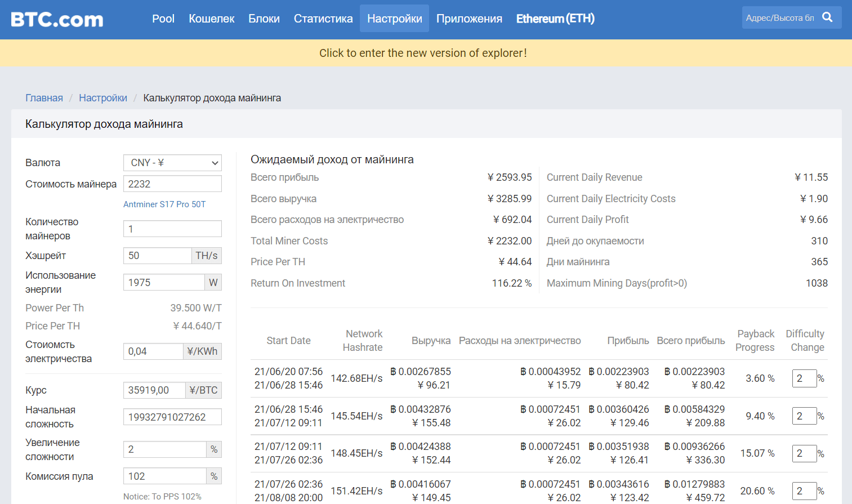The width and height of the screenshot is (852, 504).
Task: Open the Кошелек menu item
Action: click(x=211, y=19)
